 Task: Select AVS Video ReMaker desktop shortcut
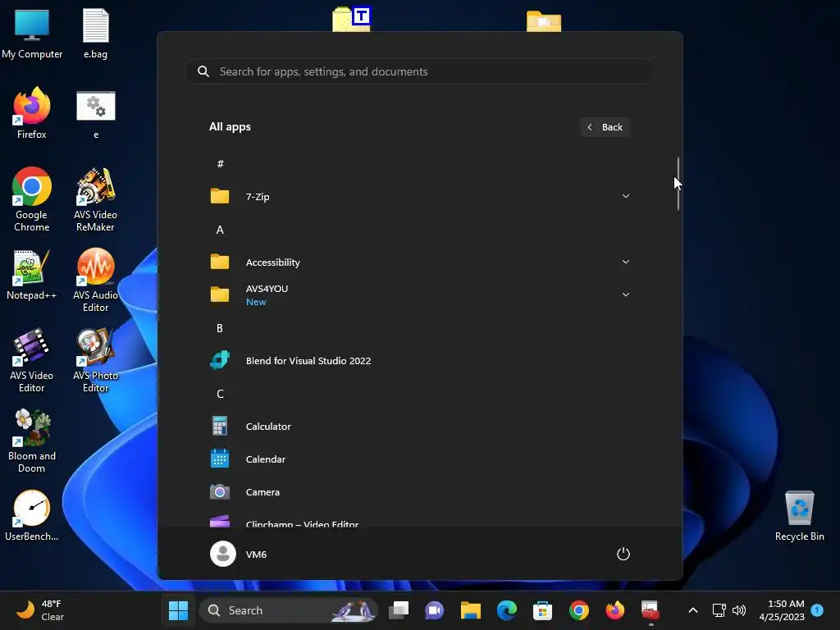[x=95, y=199]
